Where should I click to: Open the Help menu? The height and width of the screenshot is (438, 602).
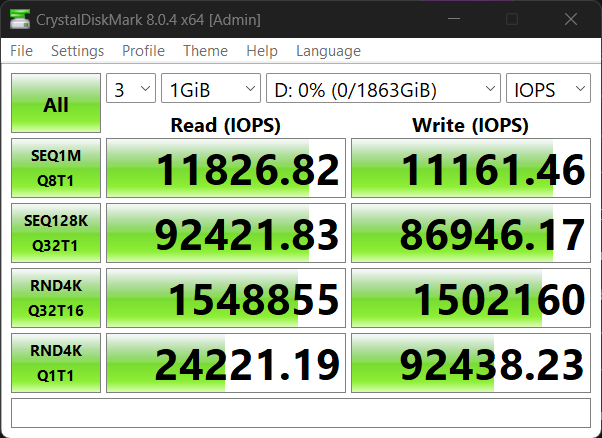[262, 51]
